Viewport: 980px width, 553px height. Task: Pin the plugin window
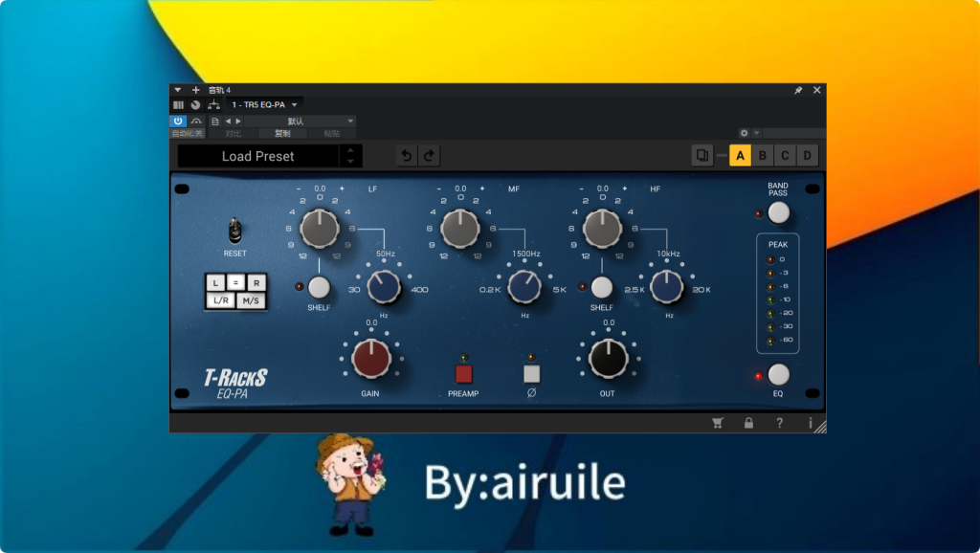coord(798,90)
